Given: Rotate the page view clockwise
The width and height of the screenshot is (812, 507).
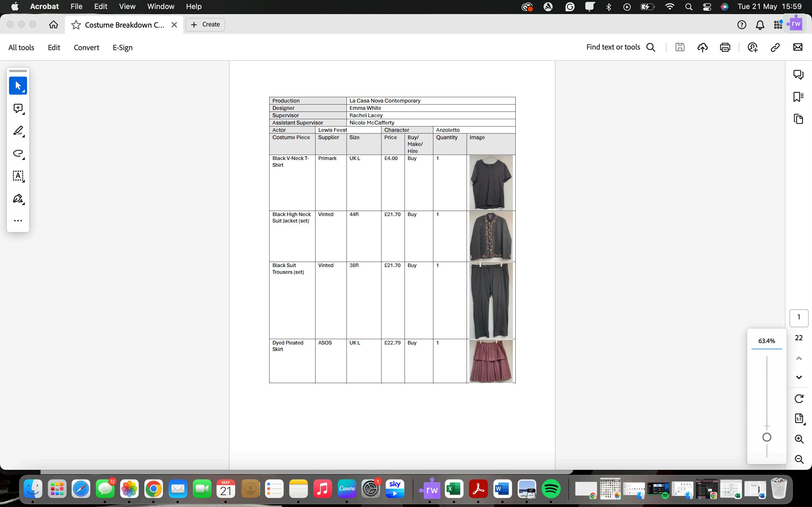Looking at the screenshot, I should (799, 399).
